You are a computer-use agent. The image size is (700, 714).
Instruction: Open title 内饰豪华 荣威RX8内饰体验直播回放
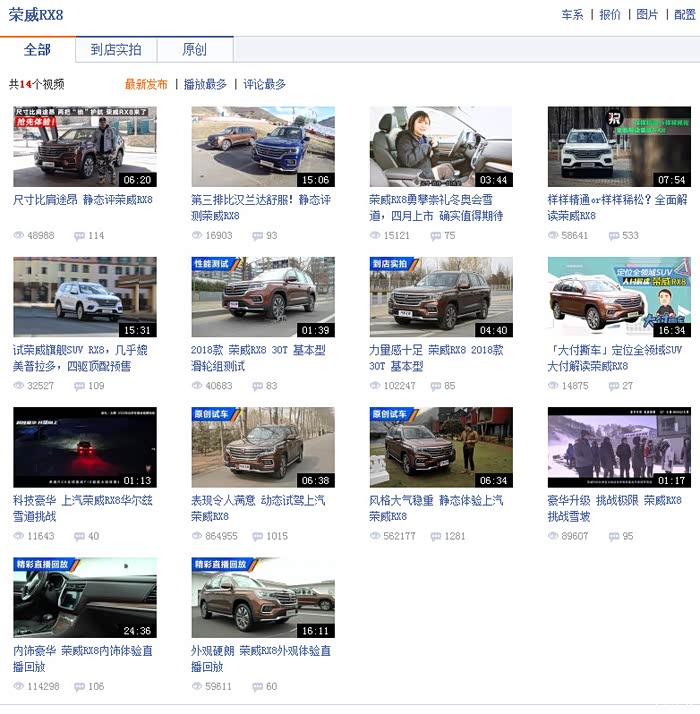[83, 658]
